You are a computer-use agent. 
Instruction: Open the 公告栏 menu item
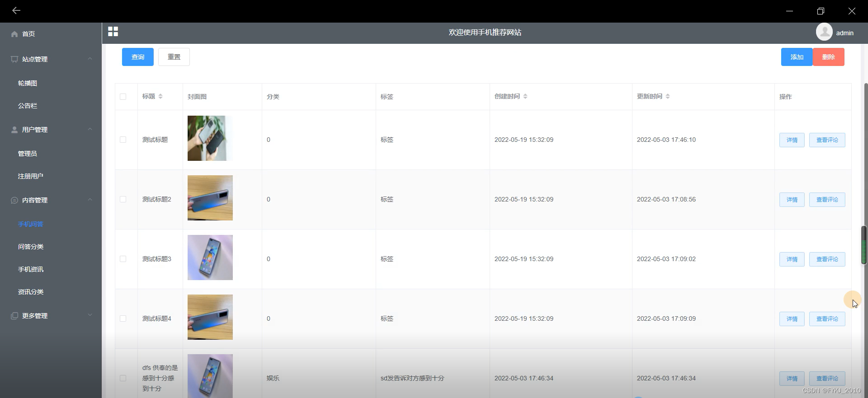51,106
